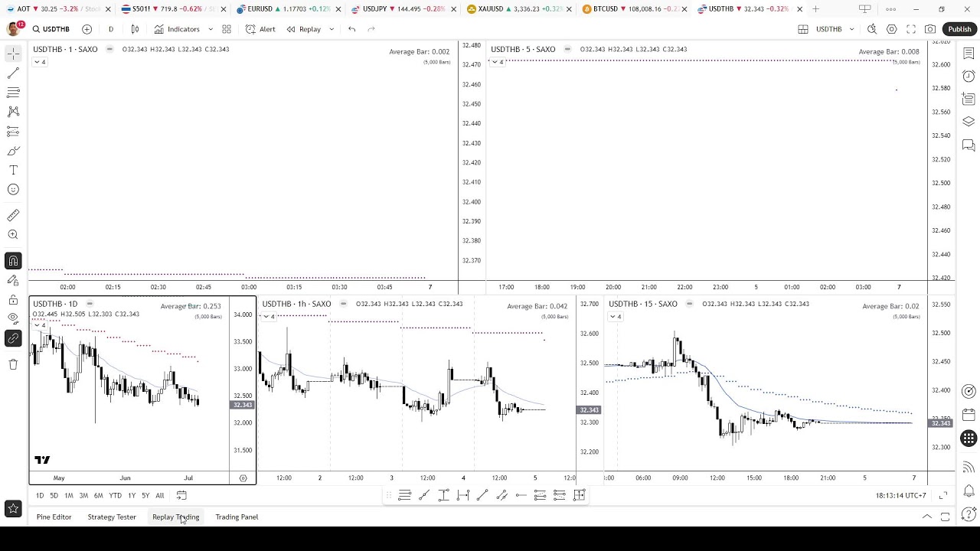Toggle magnet mode for drawings
This screenshot has height=551, width=980.
[13, 261]
